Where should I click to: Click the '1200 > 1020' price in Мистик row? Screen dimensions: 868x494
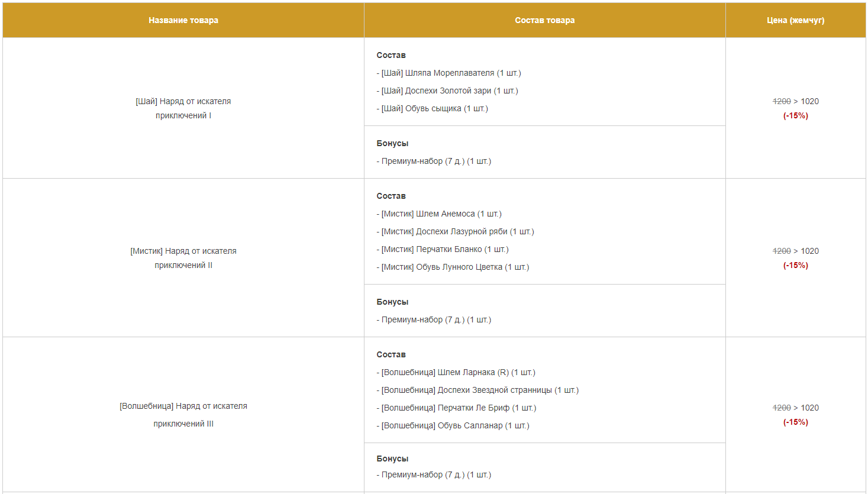click(796, 251)
